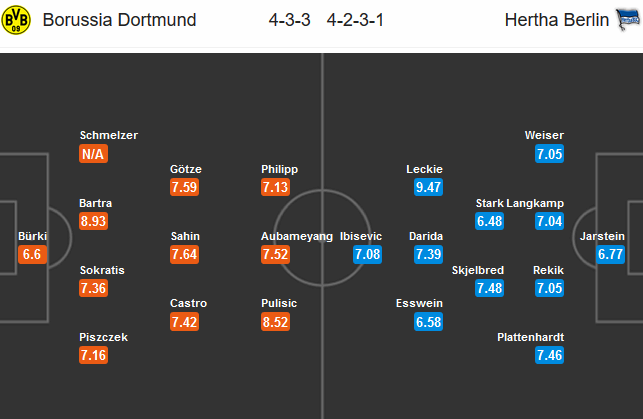Select Bürki's 6.6 rating badge
The width and height of the screenshot is (643, 419).
pos(32,254)
